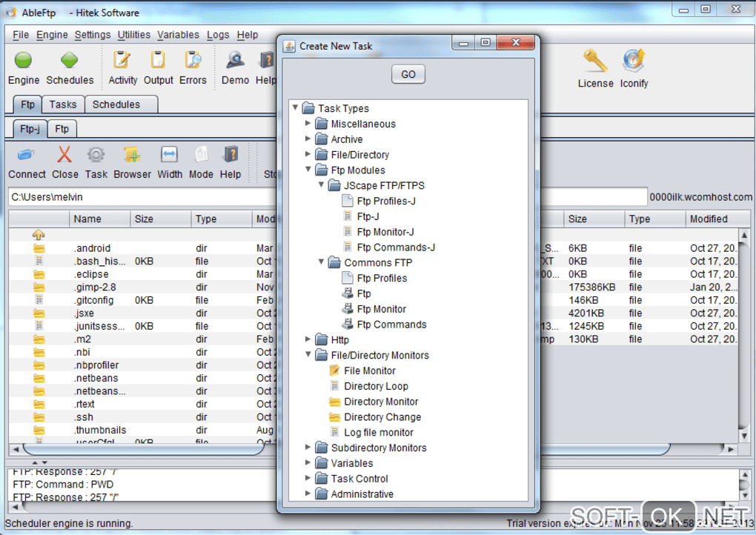Viewport: 756px width, 535px height.
Task: Select the Ftp sub-tab next to Ftp-j
Action: (x=62, y=129)
